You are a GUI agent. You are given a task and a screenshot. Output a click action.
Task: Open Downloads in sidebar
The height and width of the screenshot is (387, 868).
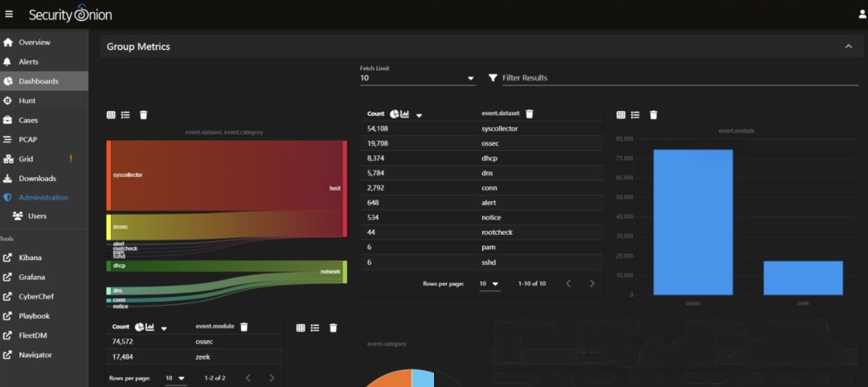[43, 179]
